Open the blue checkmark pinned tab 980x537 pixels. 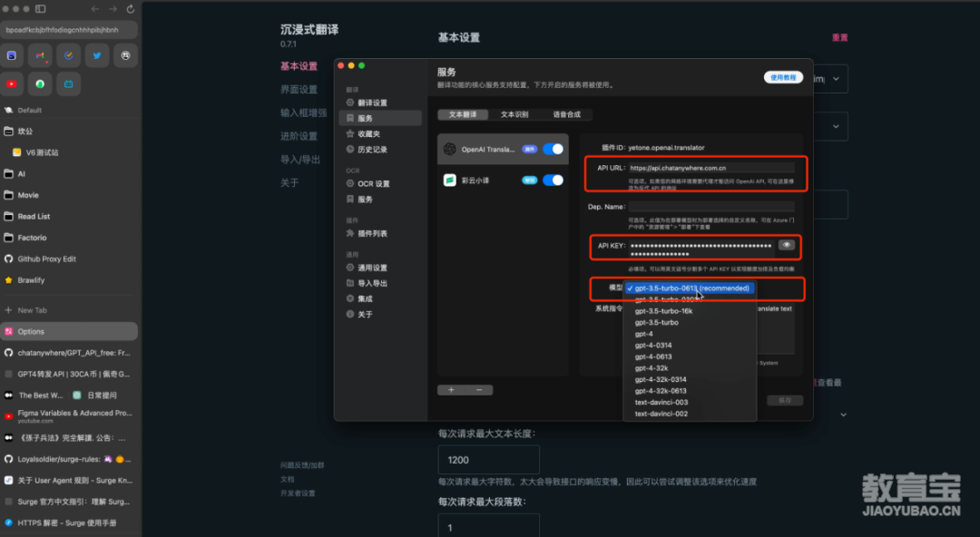coord(69,55)
